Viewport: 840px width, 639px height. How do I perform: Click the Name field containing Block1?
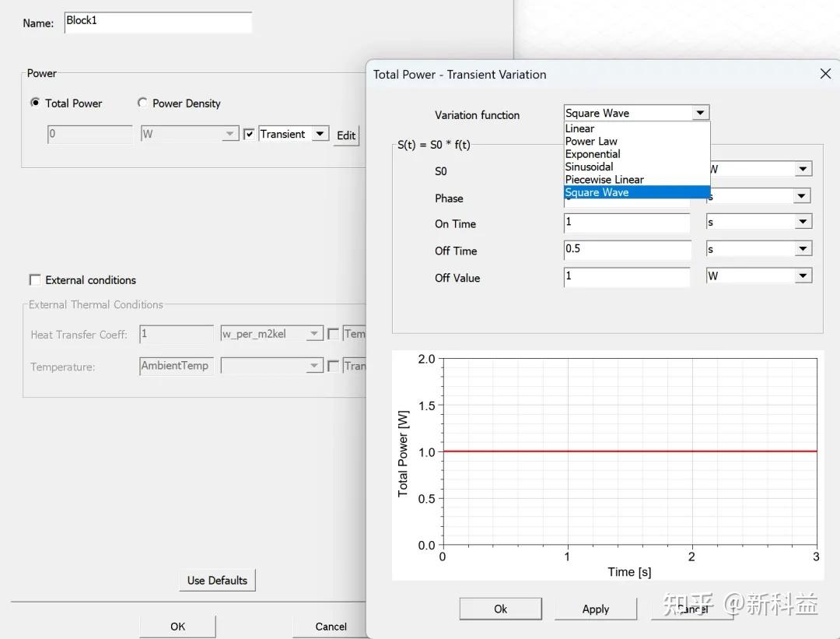pyautogui.click(x=158, y=23)
